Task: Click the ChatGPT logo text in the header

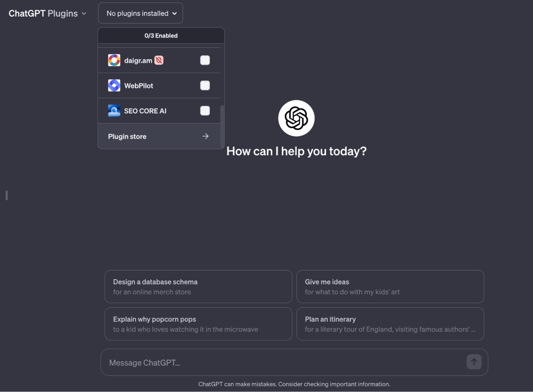Action: [x=27, y=13]
